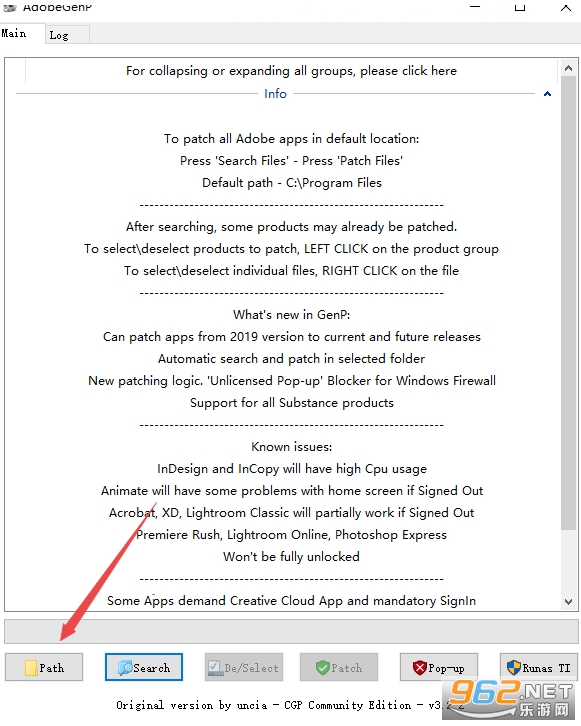Click 'To patch all Adobe apps in default location:'
This screenshot has width=581, height=726.
[x=291, y=139]
